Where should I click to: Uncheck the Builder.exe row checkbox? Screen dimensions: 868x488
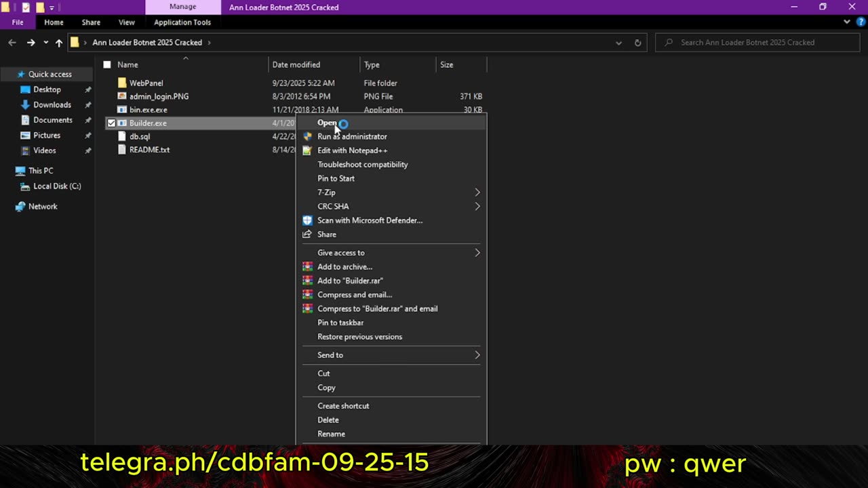click(x=111, y=123)
